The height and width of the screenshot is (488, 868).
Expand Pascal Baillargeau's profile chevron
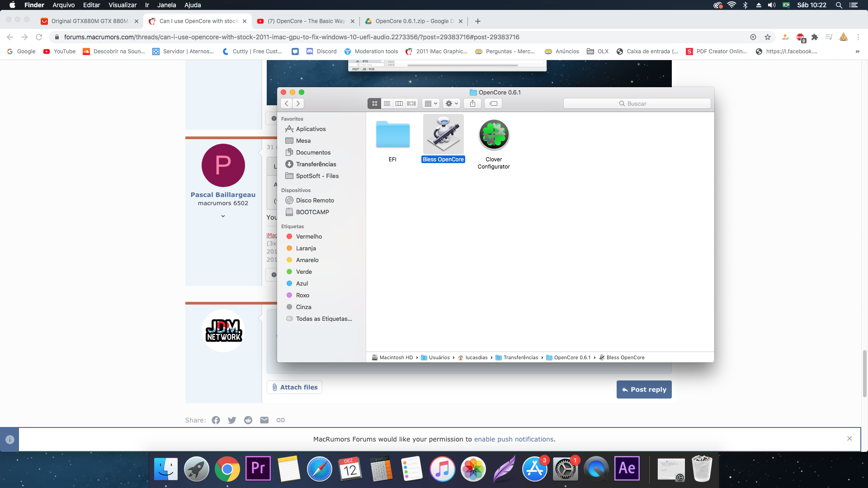(x=223, y=216)
